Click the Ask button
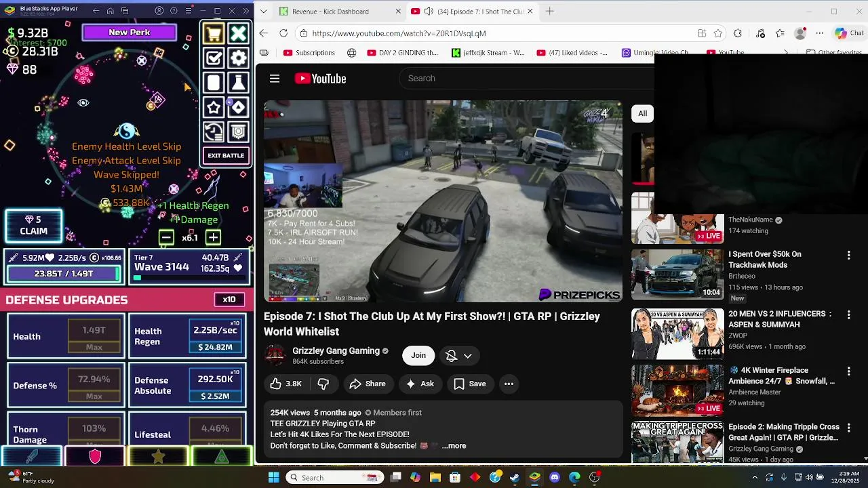This screenshot has width=868, height=488. pyautogui.click(x=420, y=384)
